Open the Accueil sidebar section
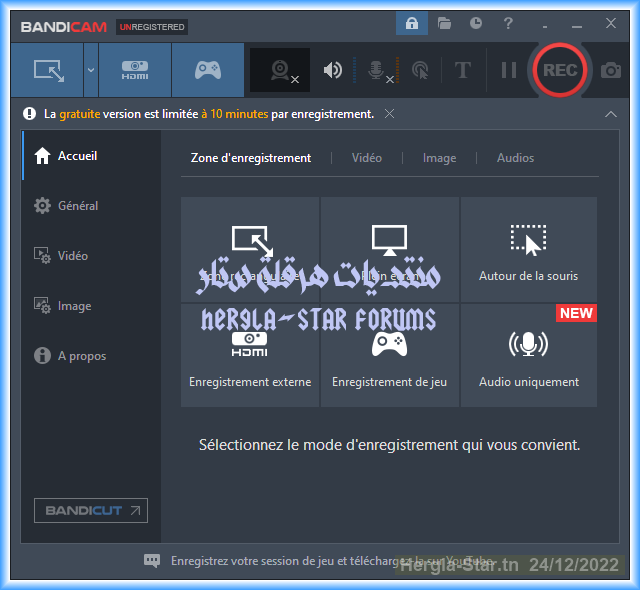 tap(91, 156)
